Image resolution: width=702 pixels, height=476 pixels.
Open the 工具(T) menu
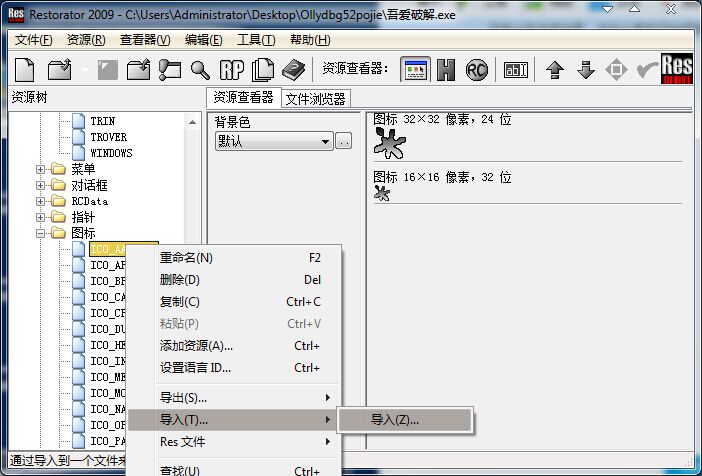point(256,40)
